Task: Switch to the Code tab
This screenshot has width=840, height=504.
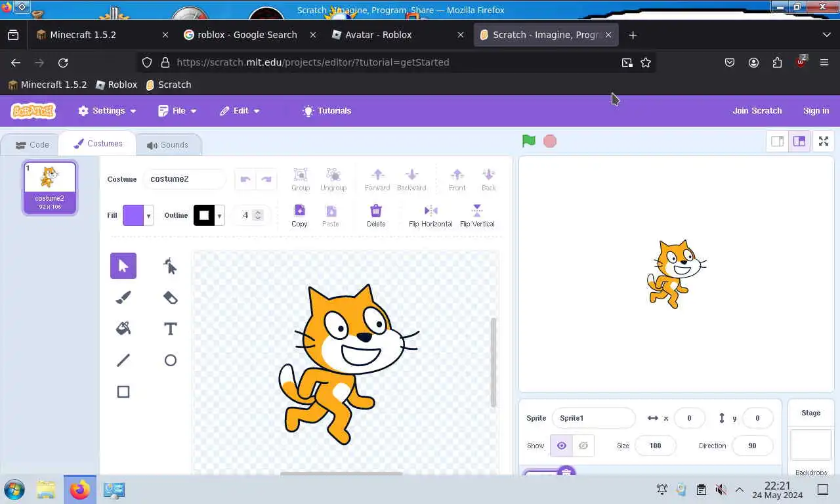Action: click(x=31, y=145)
